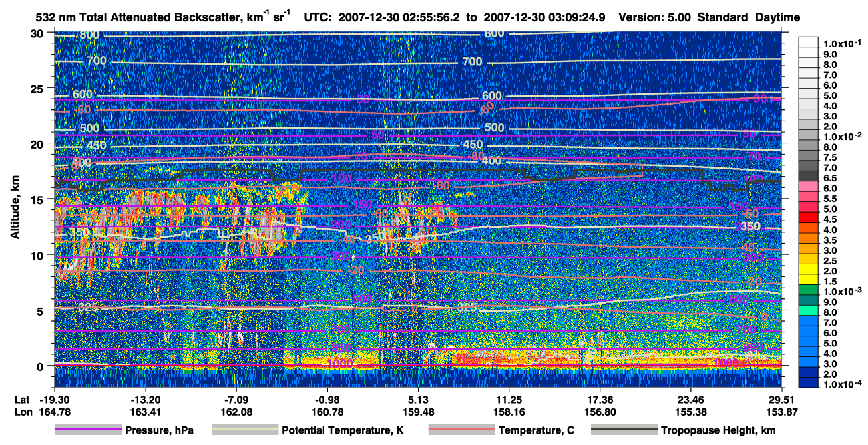Click the latitude value 5.13

418,398
